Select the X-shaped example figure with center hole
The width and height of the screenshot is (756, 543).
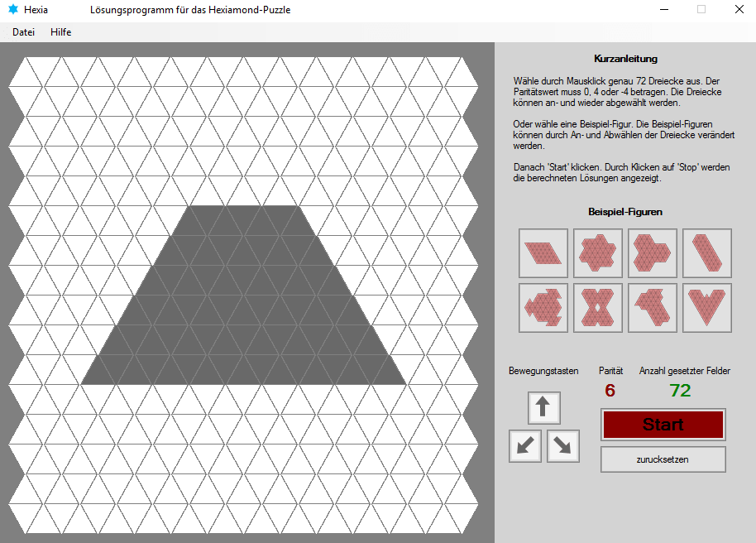(x=598, y=308)
